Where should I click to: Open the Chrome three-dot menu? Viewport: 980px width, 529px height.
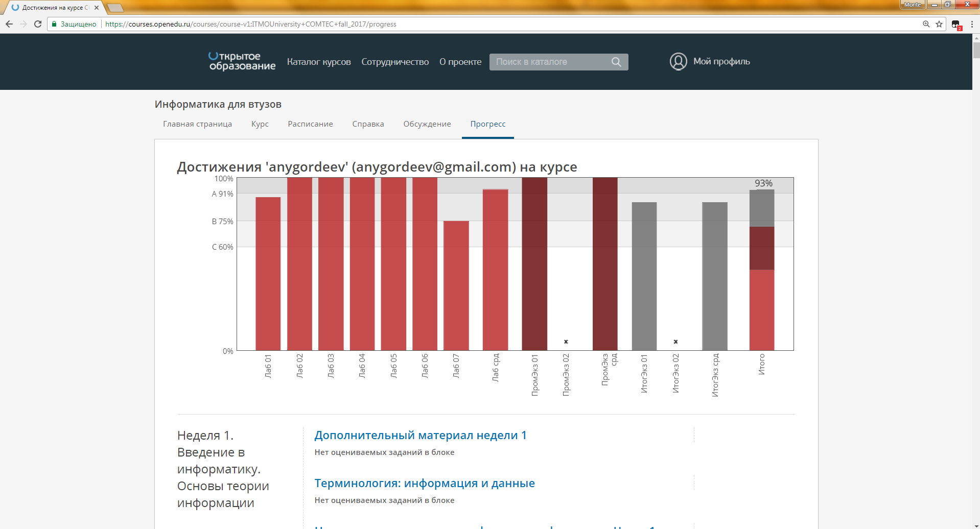point(972,24)
